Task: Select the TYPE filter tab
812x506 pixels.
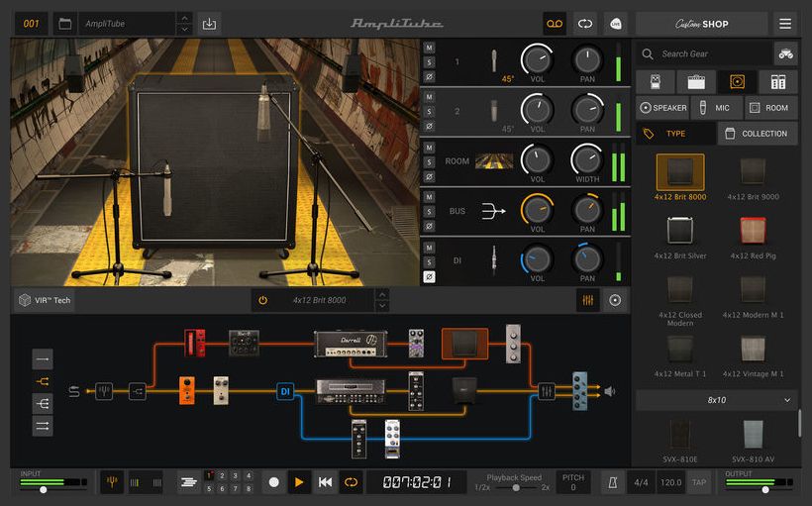Action: 675,134
